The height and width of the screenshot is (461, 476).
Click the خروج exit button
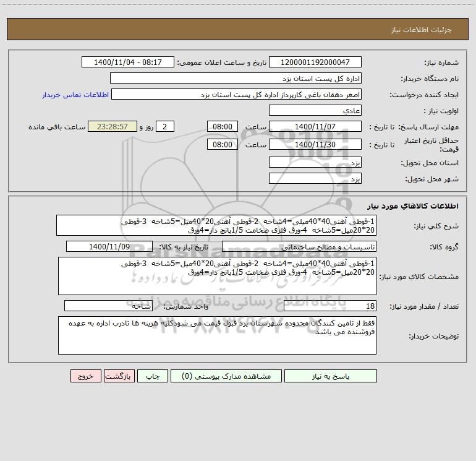(85, 376)
